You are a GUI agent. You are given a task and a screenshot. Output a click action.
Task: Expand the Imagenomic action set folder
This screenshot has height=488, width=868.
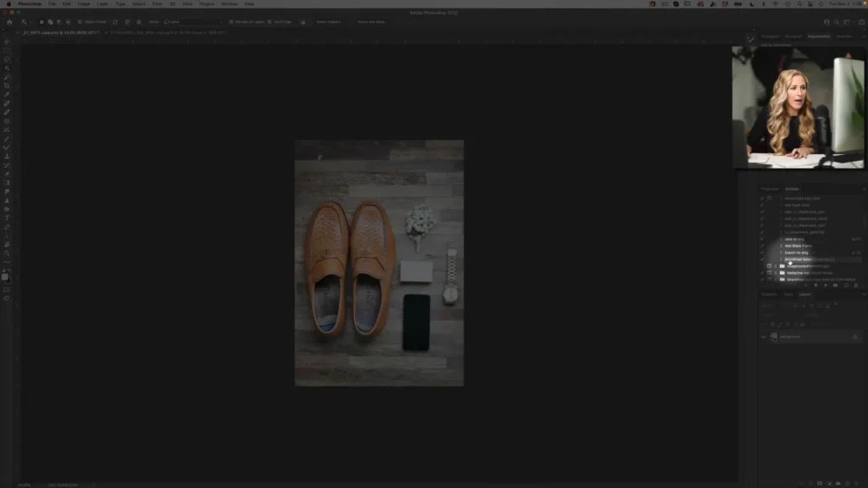coord(776,266)
